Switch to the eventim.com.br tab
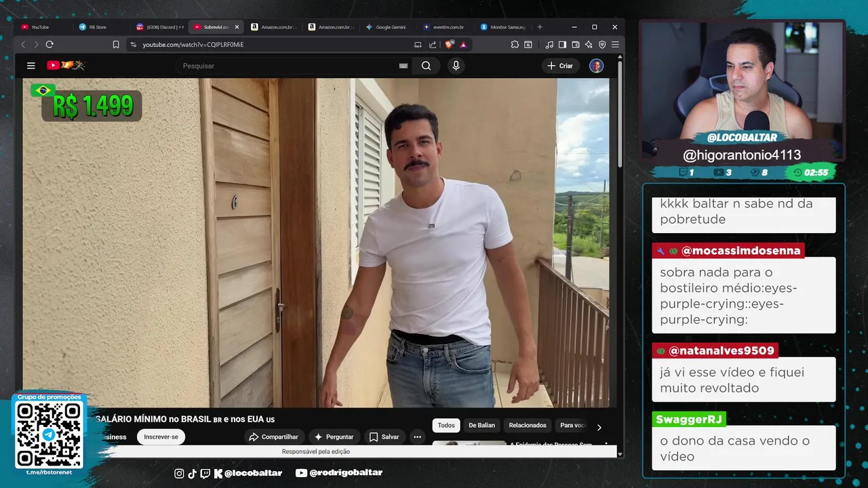Image resolution: width=868 pixels, height=488 pixels. pyautogui.click(x=446, y=27)
